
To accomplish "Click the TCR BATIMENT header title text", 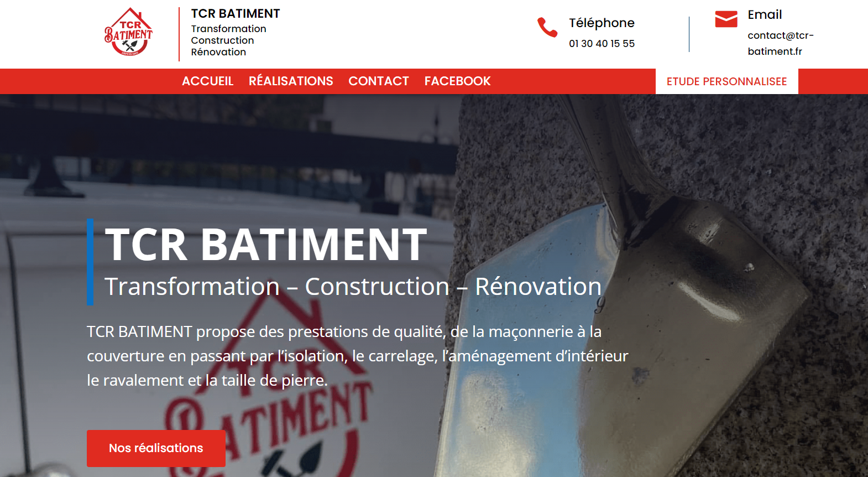I will 236,13.
